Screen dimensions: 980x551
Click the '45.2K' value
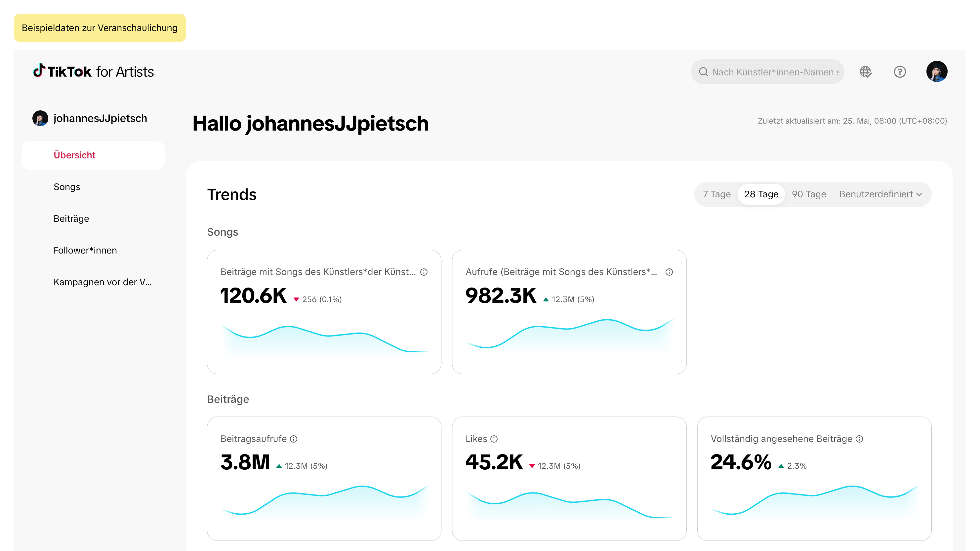494,462
